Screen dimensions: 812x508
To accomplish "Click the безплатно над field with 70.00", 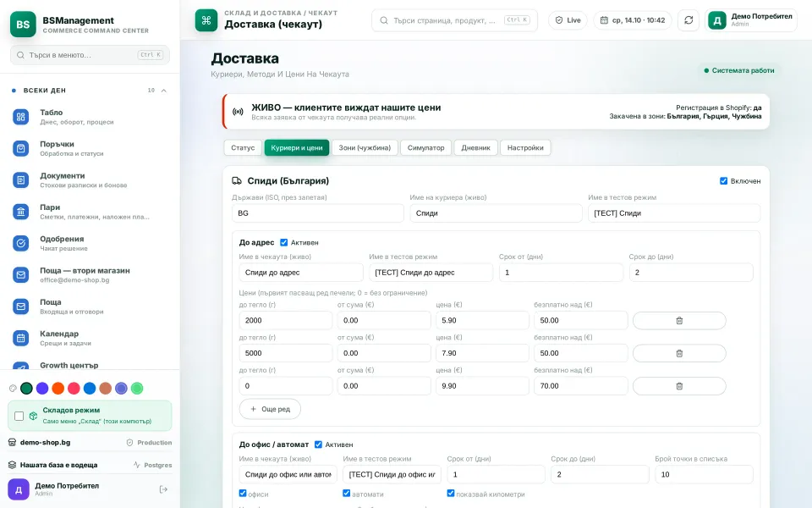I will (x=580, y=386).
